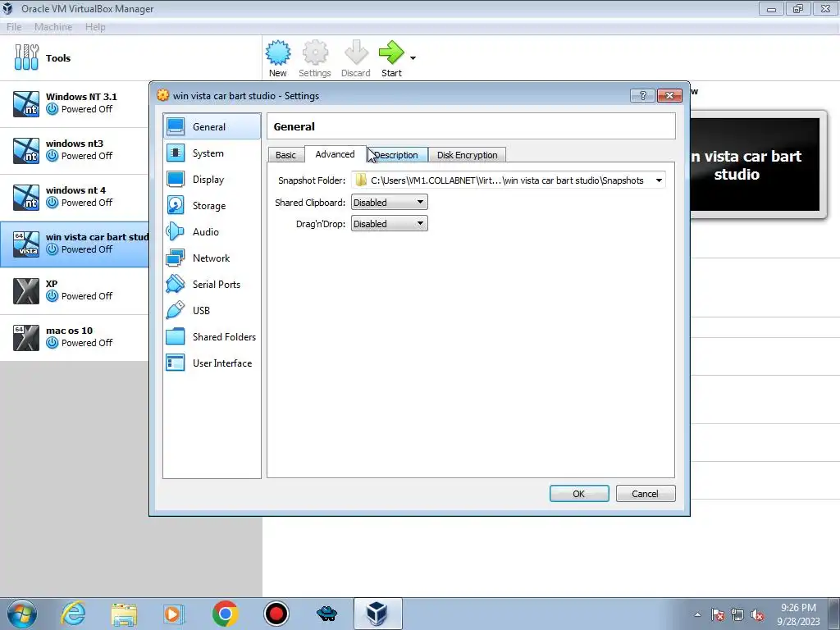Select the windows nt 4 virtual machine
This screenshot has width=840, height=630.
point(75,197)
